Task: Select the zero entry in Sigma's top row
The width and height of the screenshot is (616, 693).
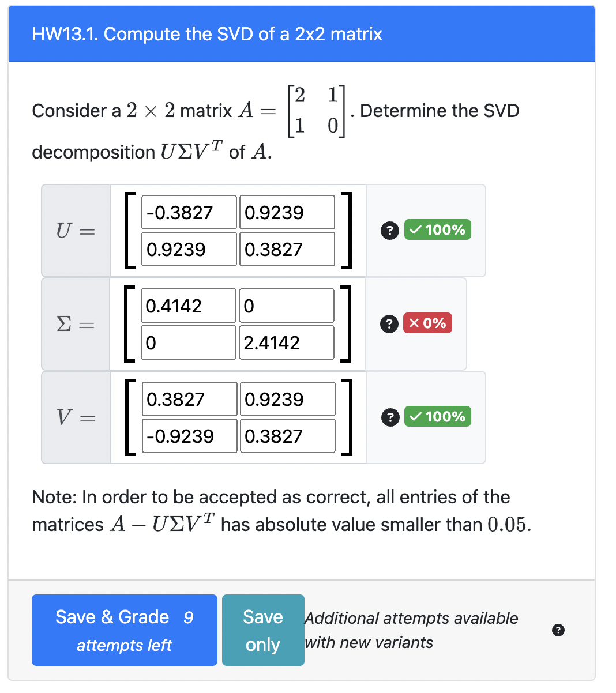Action: pyautogui.click(x=287, y=305)
